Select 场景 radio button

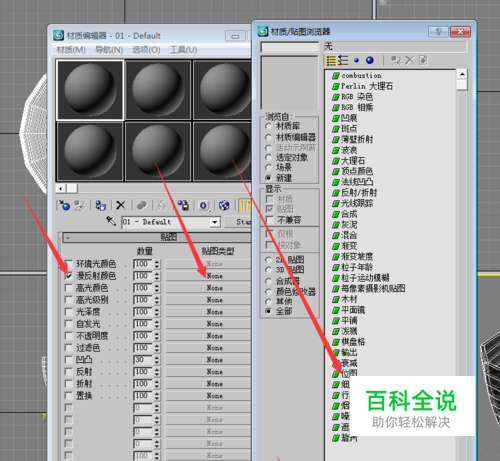pyautogui.click(x=268, y=167)
